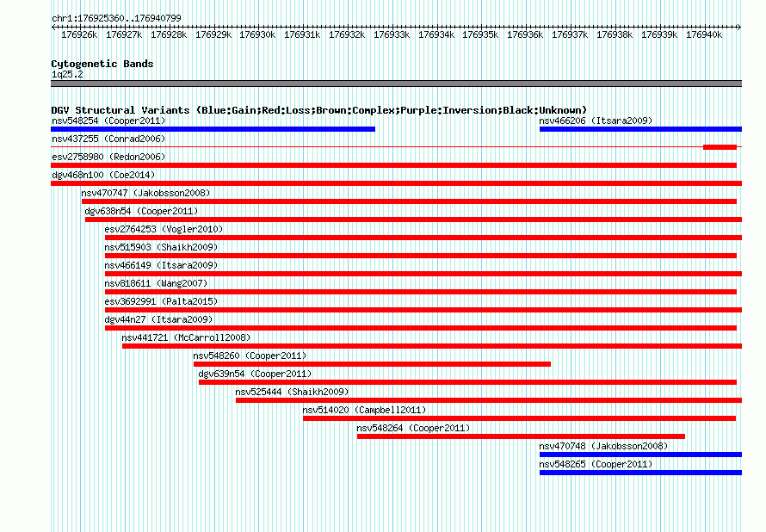
Task: Click the nsv470747 (Jakobsson2008) label
Action: point(145,193)
